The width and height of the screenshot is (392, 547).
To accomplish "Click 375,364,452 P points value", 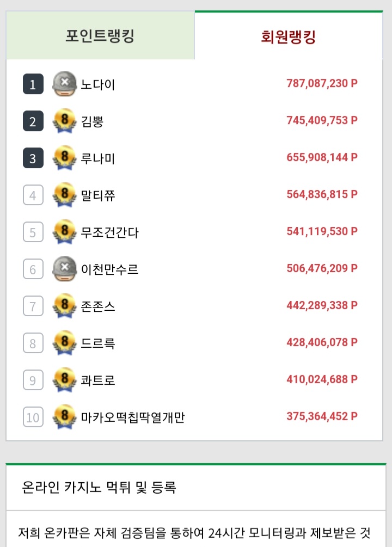I will (322, 416).
